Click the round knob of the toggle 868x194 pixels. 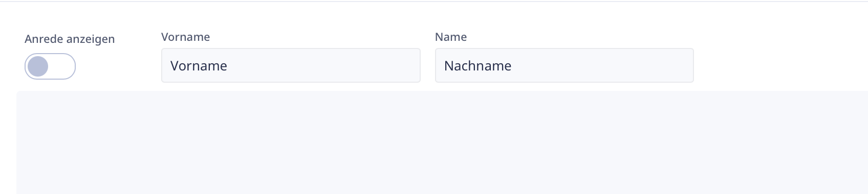click(x=38, y=66)
